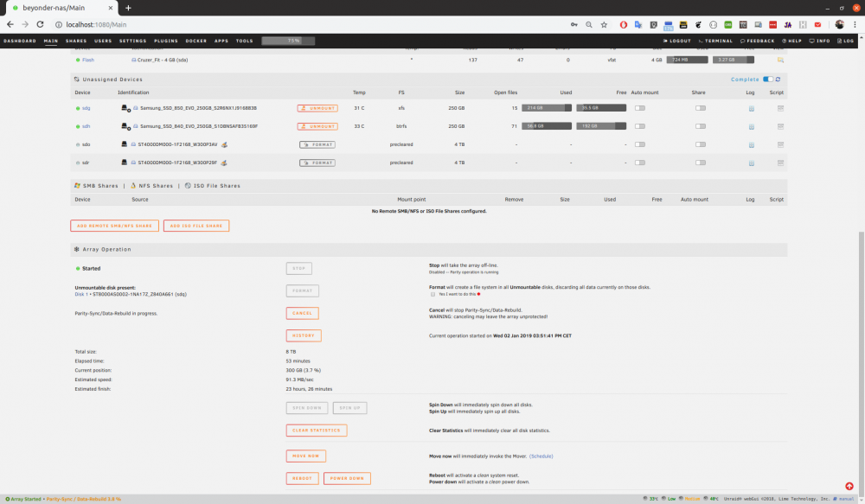Toggle Auto mount for sdh device

tap(640, 126)
